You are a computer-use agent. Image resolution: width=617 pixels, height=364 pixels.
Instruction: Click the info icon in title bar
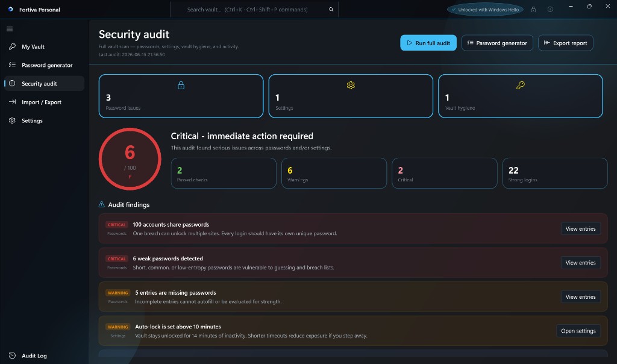point(550,10)
